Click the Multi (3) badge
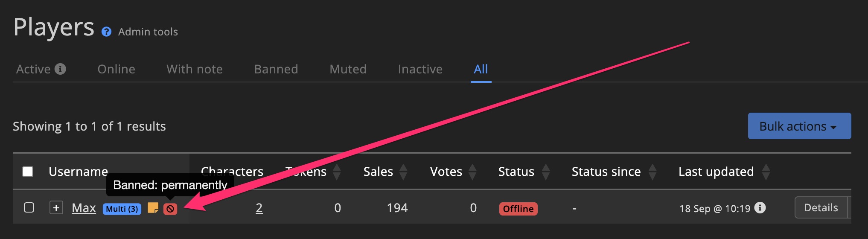This screenshot has height=239, width=868. [122, 209]
